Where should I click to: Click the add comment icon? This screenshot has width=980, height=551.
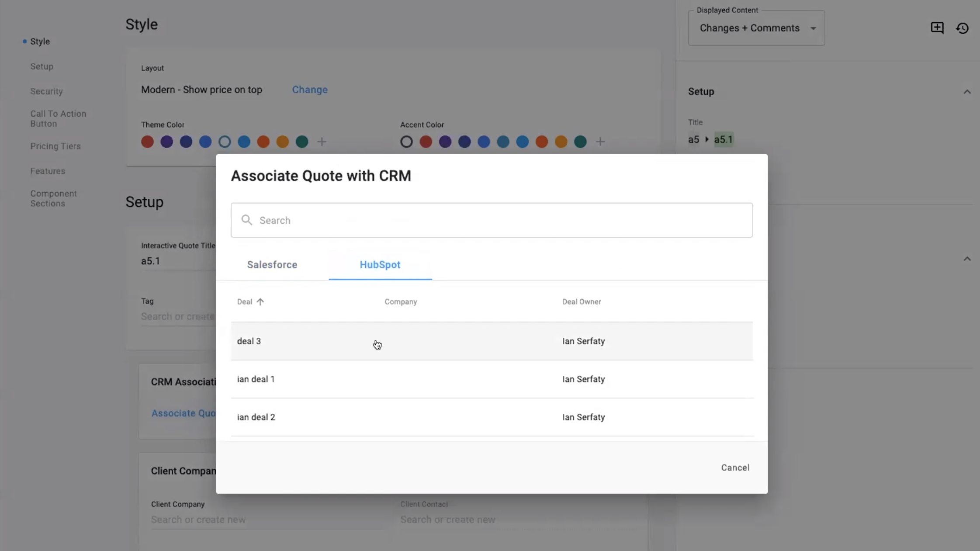(937, 28)
